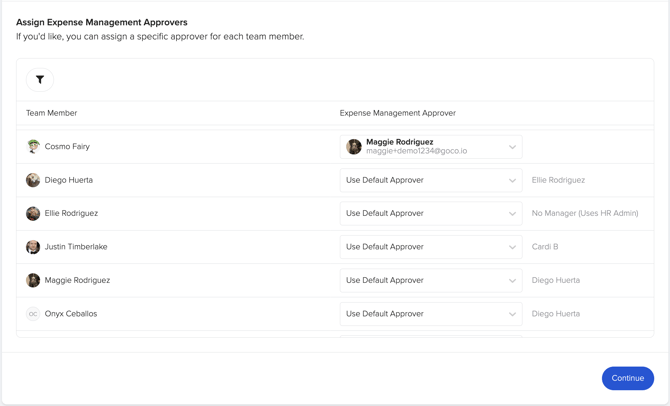The image size is (670, 406).
Task: Open approver dropdown for Onyx Ceballos
Action: tap(431, 314)
